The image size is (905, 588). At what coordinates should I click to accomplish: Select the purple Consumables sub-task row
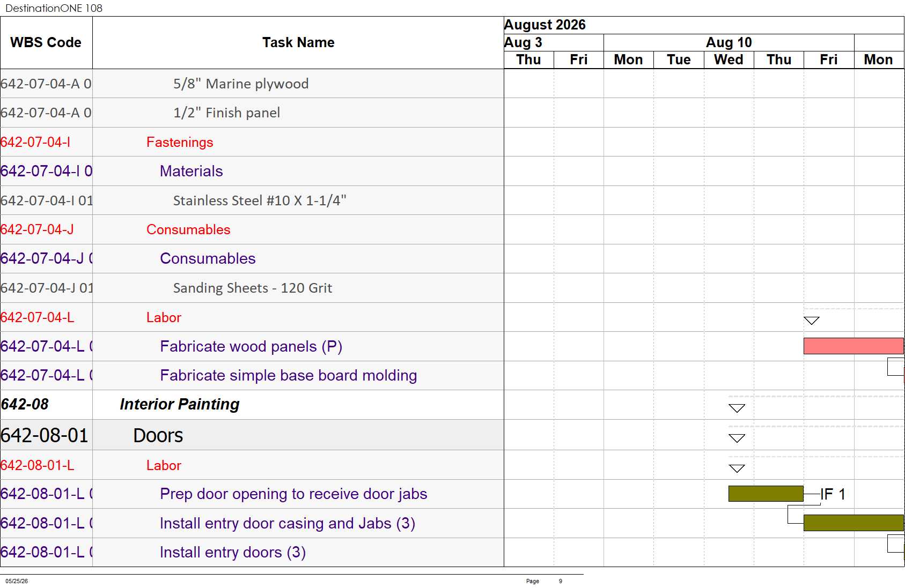pos(252,258)
